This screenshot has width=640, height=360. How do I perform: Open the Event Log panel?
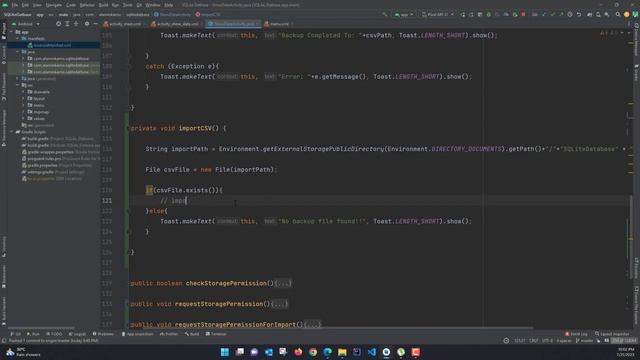point(576,334)
